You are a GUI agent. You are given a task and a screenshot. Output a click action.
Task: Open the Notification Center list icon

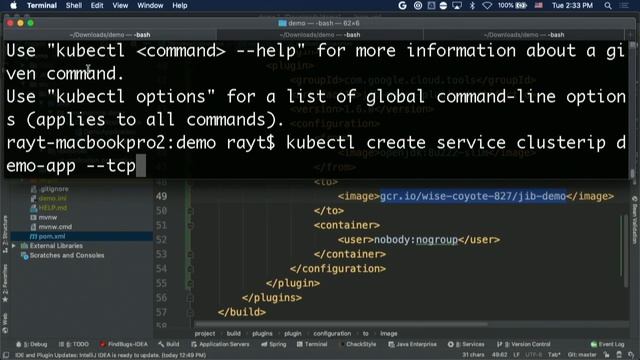624,5
